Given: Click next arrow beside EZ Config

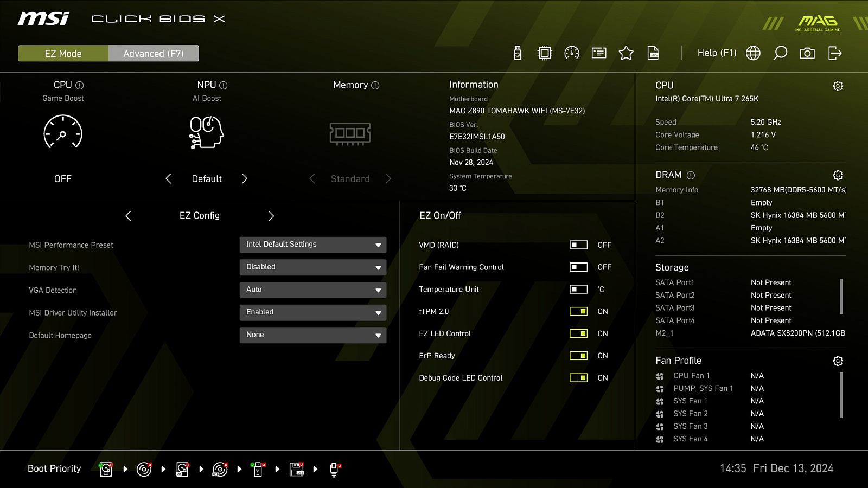Looking at the screenshot, I should [x=271, y=216].
